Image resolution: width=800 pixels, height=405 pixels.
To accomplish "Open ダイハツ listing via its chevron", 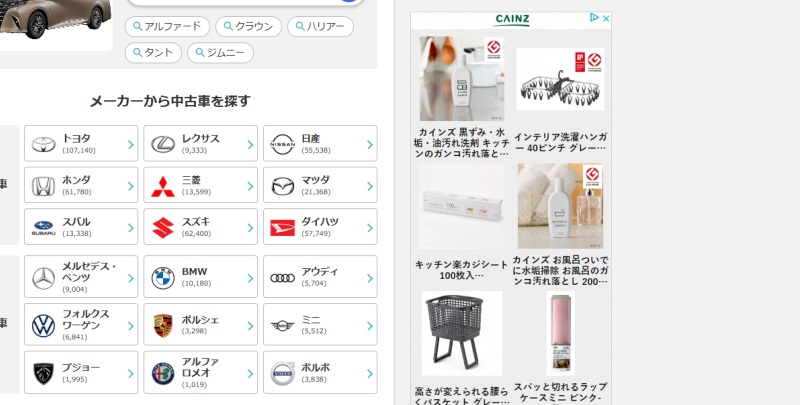I will (370, 228).
